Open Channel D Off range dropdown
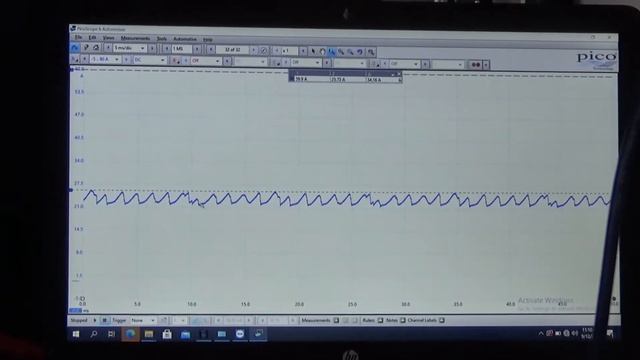The image size is (640, 360). 404,64
